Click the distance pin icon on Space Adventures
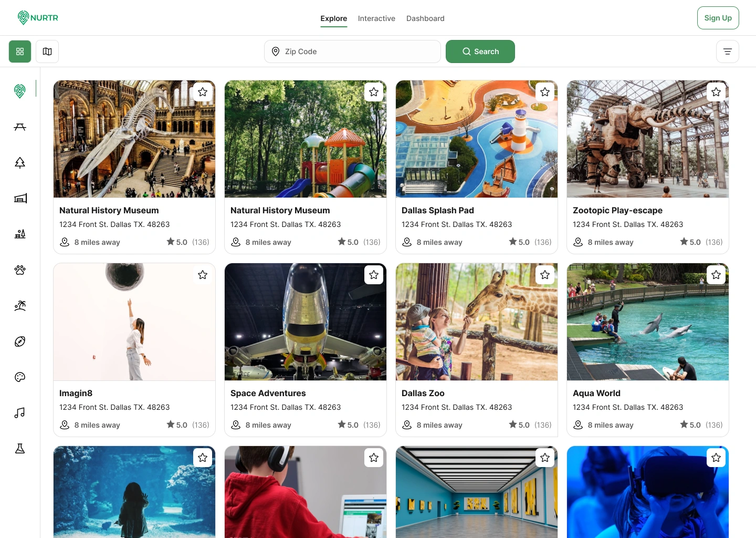Viewport: 756px width, 538px height. point(236,425)
